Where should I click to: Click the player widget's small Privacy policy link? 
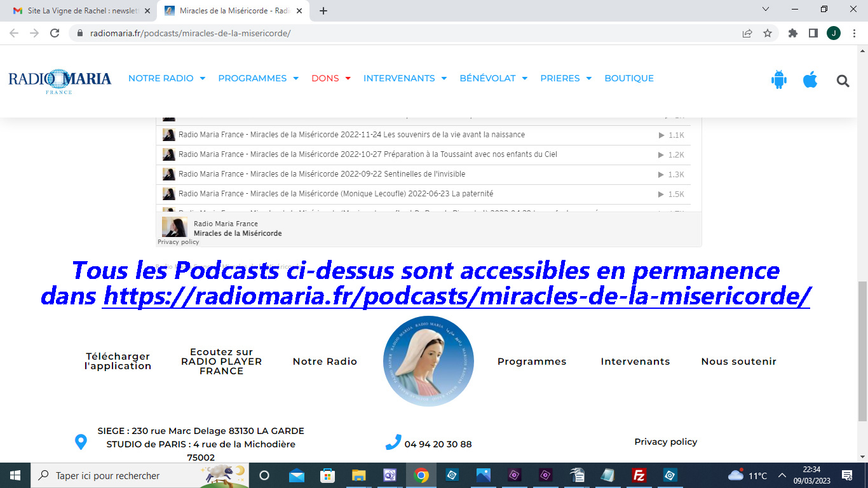[178, 242]
